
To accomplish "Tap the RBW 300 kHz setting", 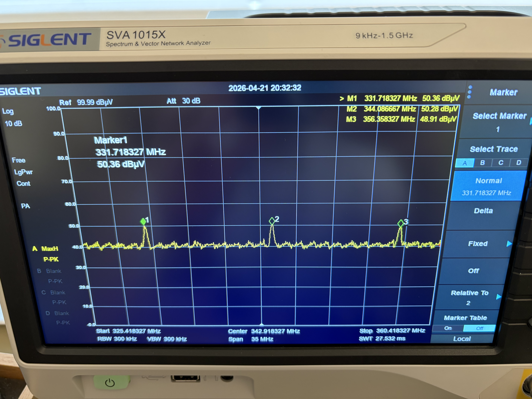I will (117, 339).
